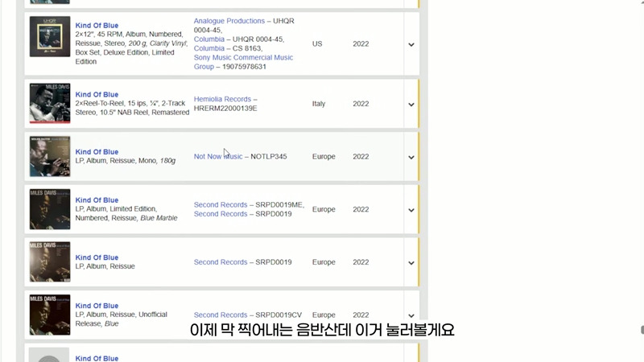Open the Columbia label link beside CS 8163
The width and height of the screenshot is (644, 362).
(x=209, y=48)
